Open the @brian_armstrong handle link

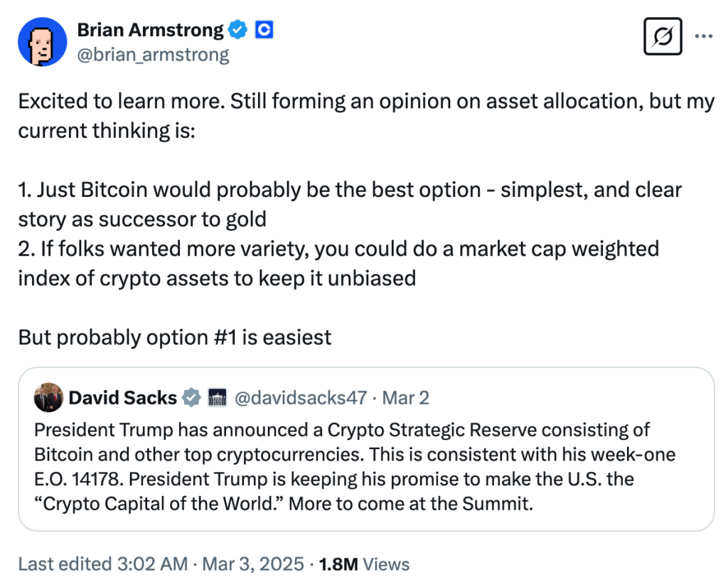point(153,55)
